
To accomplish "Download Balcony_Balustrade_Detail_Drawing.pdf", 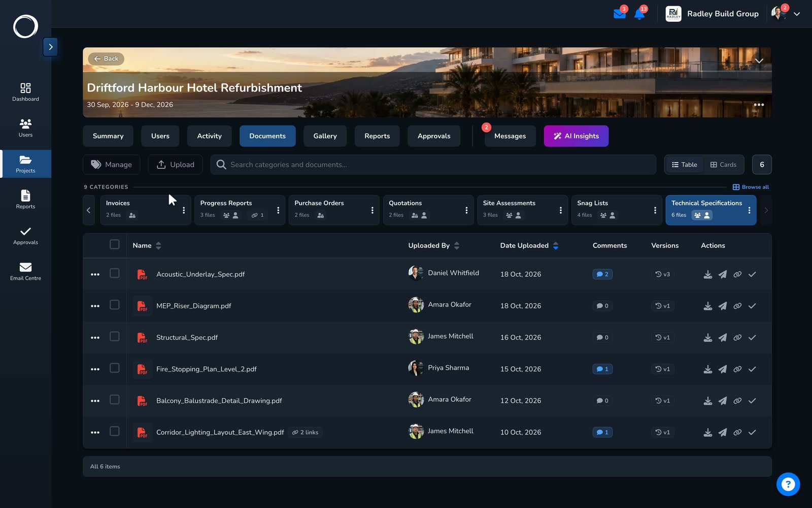I will (x=707, y=401).
